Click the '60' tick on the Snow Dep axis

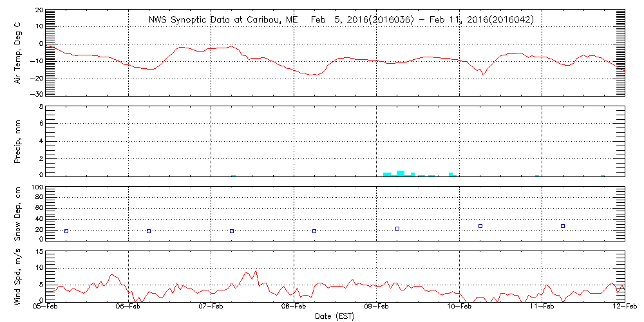pyautogui.click(x=40, y=208)
